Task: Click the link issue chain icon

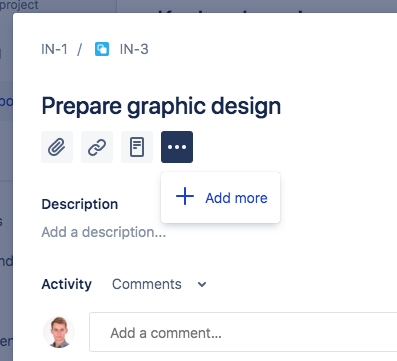Action: click(97, 147)
